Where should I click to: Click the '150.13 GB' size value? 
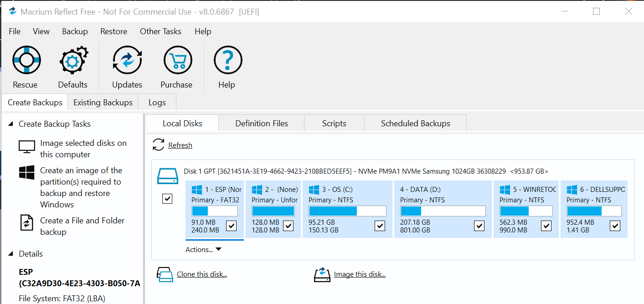point(324,230)
